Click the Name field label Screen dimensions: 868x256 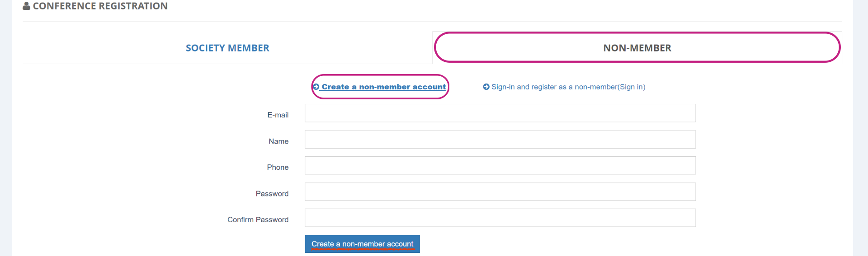[278, 141]
